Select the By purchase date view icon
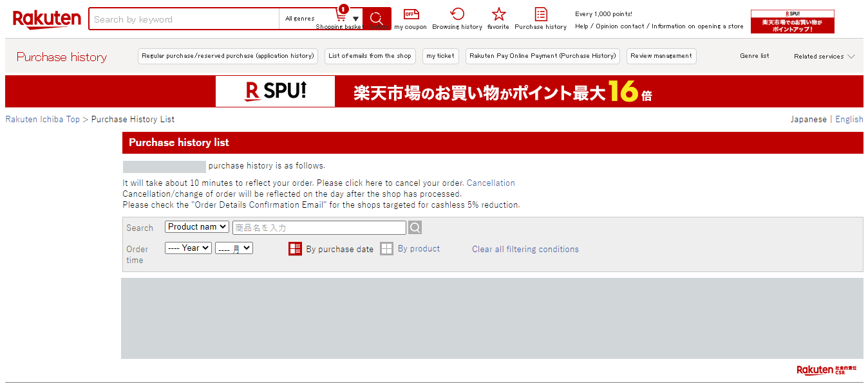The width and height of the screenshot is (868, 384). pyautogui.click(x=296, y=249)
